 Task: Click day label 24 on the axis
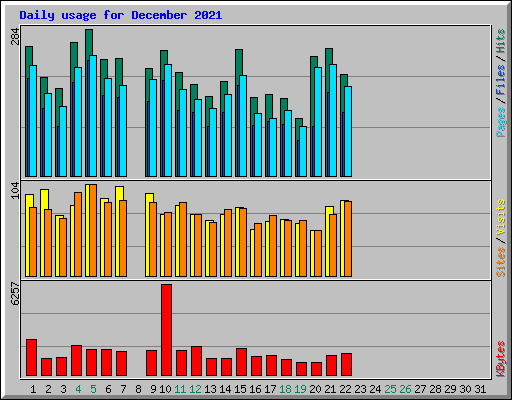pos(375,389)
